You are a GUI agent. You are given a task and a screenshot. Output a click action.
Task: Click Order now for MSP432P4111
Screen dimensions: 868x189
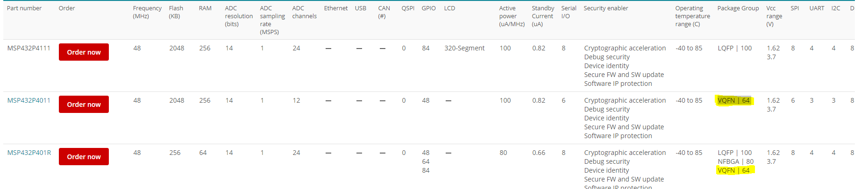tap(84, 52)
